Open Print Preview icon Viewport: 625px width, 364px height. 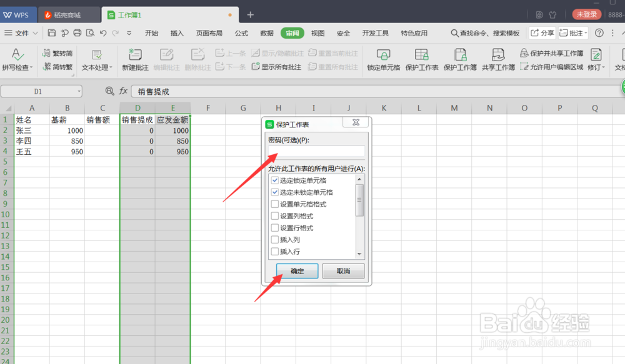point(90,33)
